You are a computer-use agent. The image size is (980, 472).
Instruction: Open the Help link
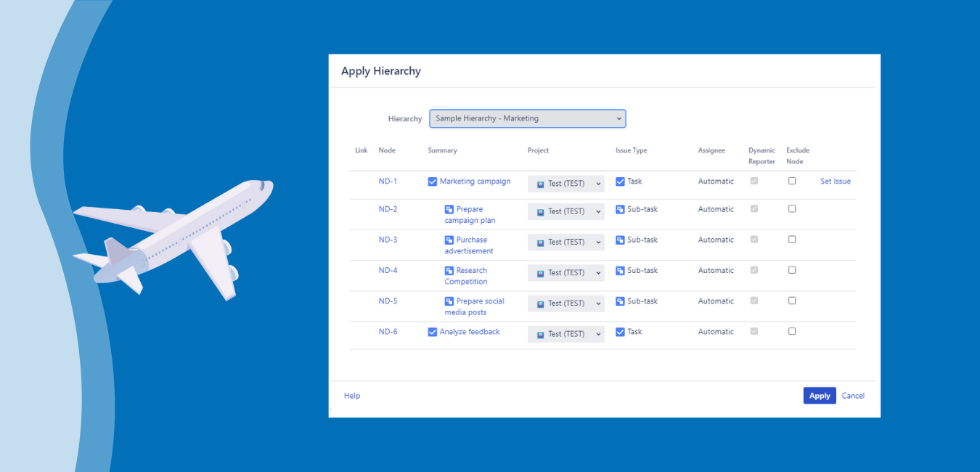pyautogui.click(x=351, y=395)
